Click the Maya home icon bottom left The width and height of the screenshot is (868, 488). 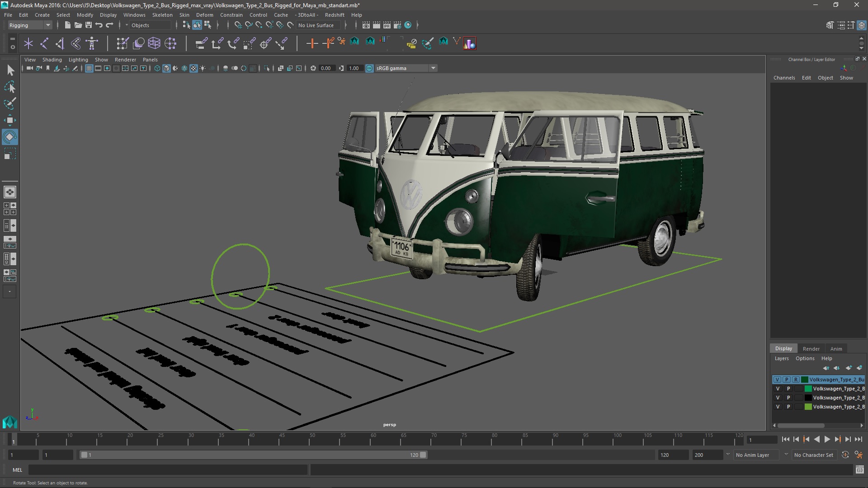(x=10, y=422)
